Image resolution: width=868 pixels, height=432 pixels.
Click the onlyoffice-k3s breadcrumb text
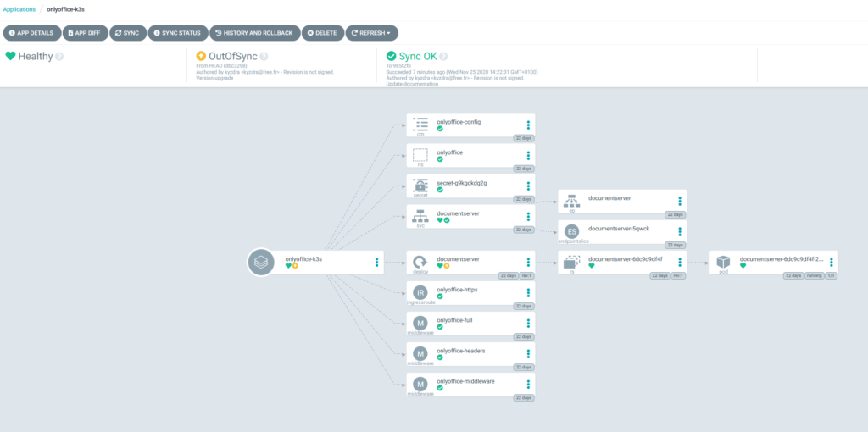pyautogui.click(x=66, y=9)
